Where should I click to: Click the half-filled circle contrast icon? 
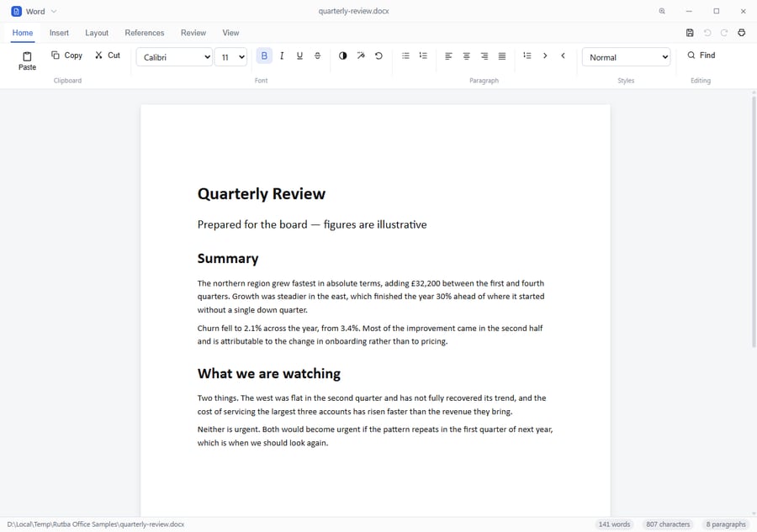click(x=343, y=56)
